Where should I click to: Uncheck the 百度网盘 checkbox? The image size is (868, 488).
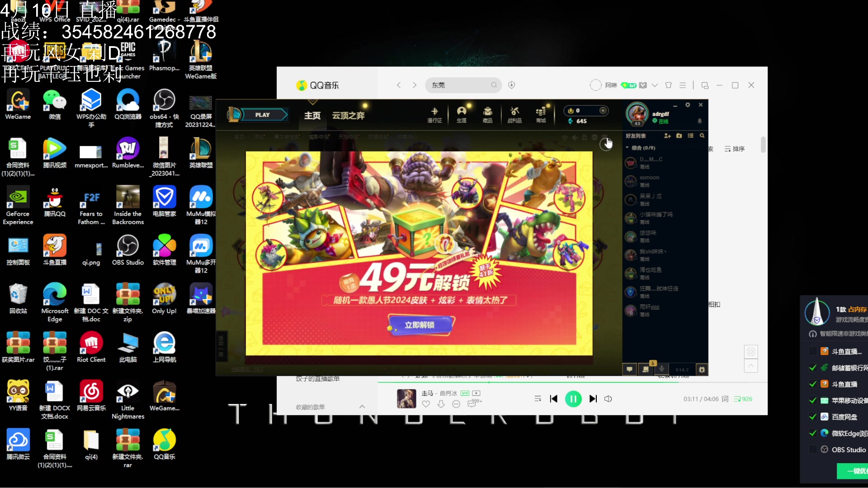(812, 417)
